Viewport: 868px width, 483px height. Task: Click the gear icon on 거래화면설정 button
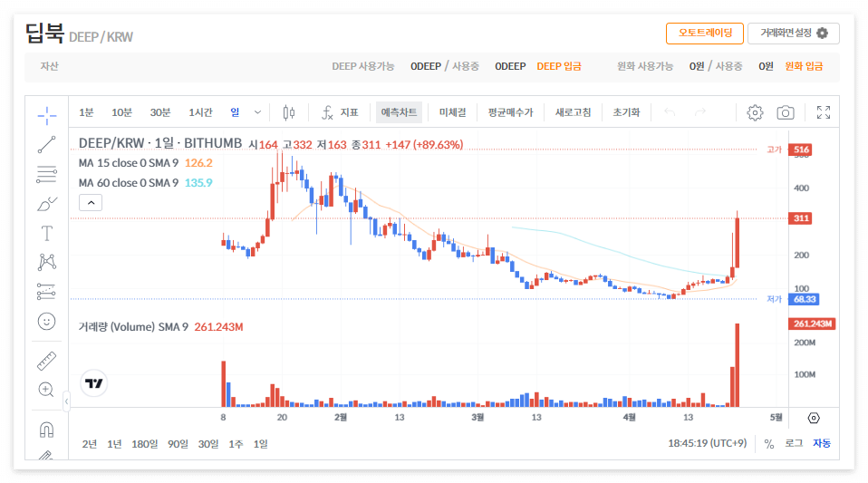(x=823, y=34)
